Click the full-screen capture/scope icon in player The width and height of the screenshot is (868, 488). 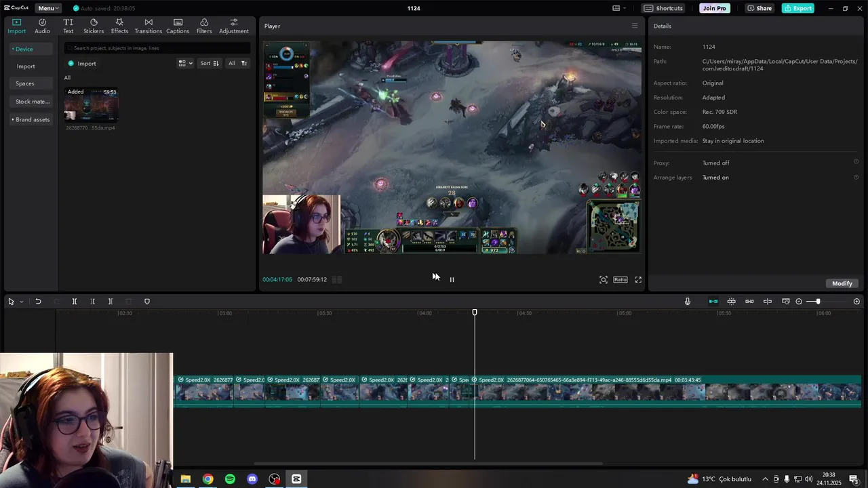tap(604, 279)
